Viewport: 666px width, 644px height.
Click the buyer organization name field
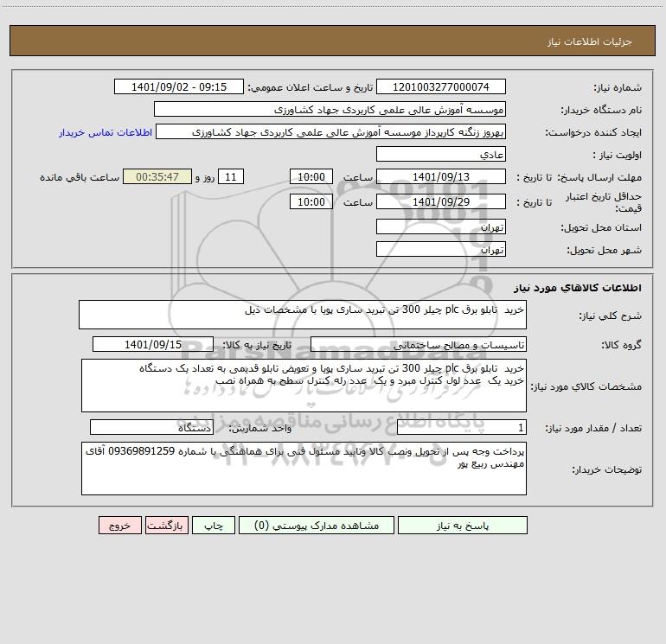coord(330,109)
